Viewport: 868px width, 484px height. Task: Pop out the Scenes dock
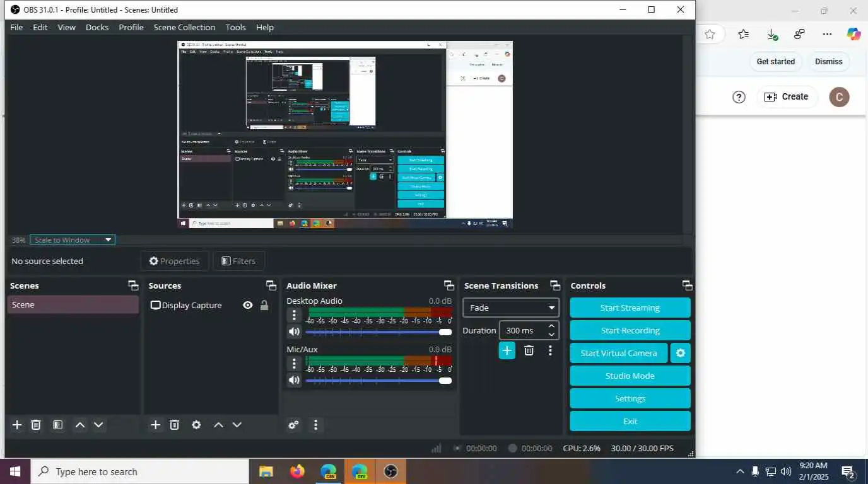(x=133, y=285)
